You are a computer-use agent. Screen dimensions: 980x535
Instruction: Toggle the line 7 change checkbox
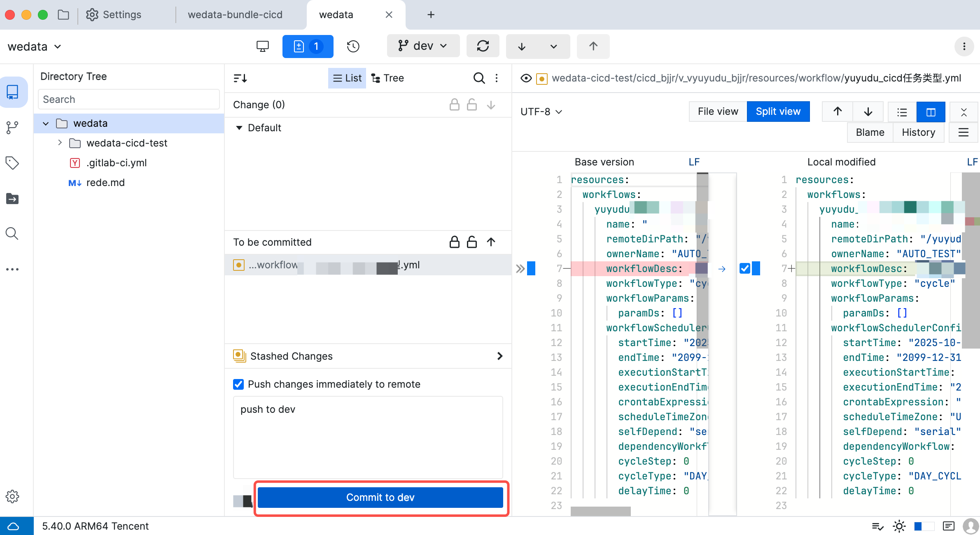pos(744,268)
